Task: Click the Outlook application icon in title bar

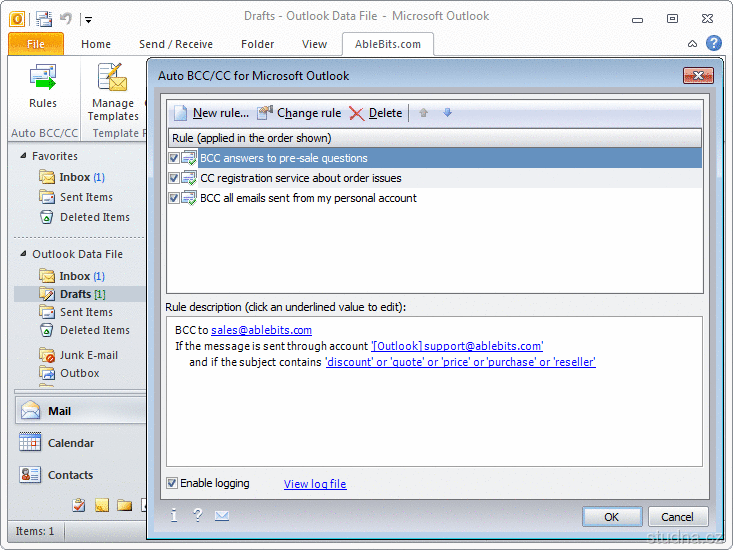Action: [x=17, y=19]
